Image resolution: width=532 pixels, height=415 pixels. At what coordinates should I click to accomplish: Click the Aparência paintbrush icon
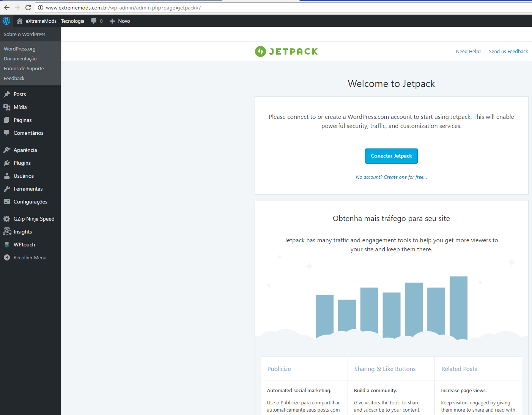7,150
